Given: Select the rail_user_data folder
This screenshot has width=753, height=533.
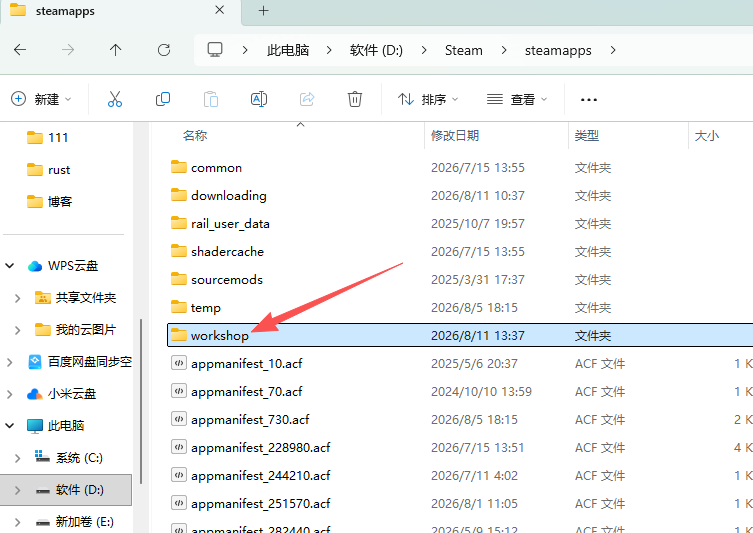Looking at the screenshot, I should click(x=460, y=223).
